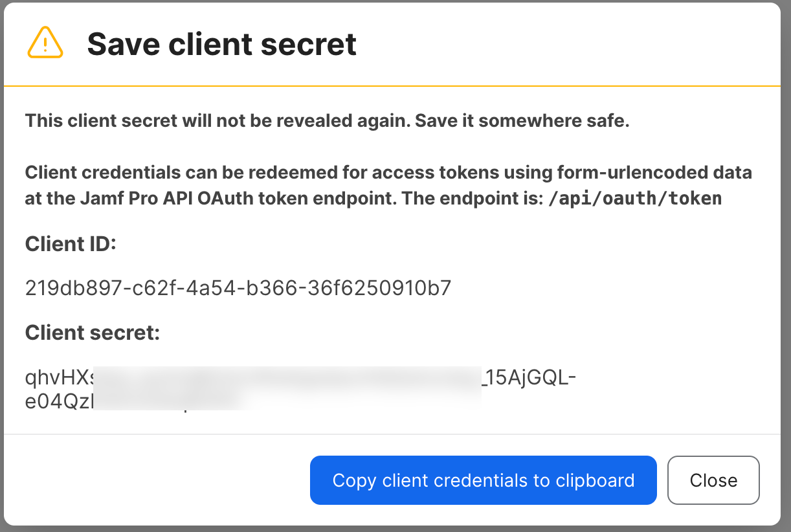The image size is (791, 532).
Task: Click the secret's second line starting e04Qz
Action: [x=60, y=401]
